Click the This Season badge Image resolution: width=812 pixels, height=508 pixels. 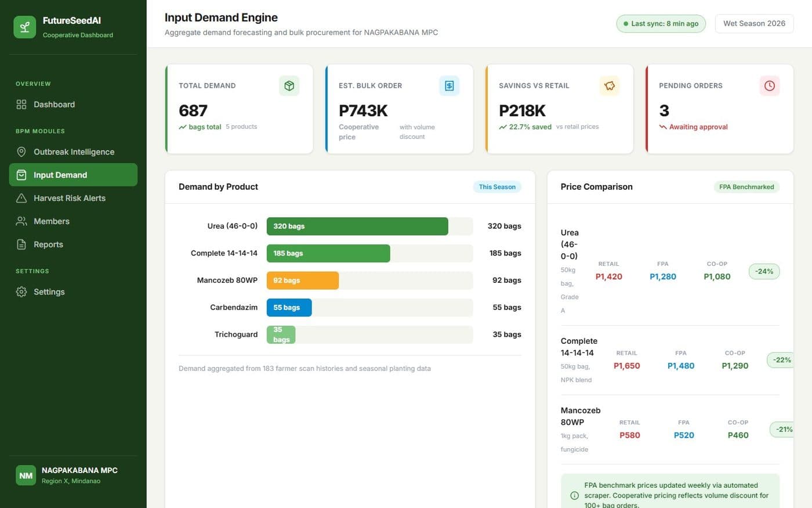(497, 187)
